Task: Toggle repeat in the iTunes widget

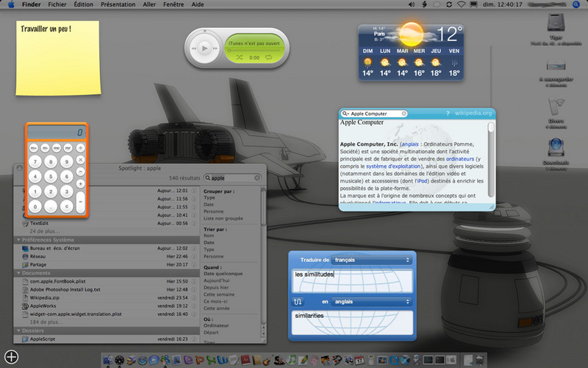Action: click(x=268, y=57)
